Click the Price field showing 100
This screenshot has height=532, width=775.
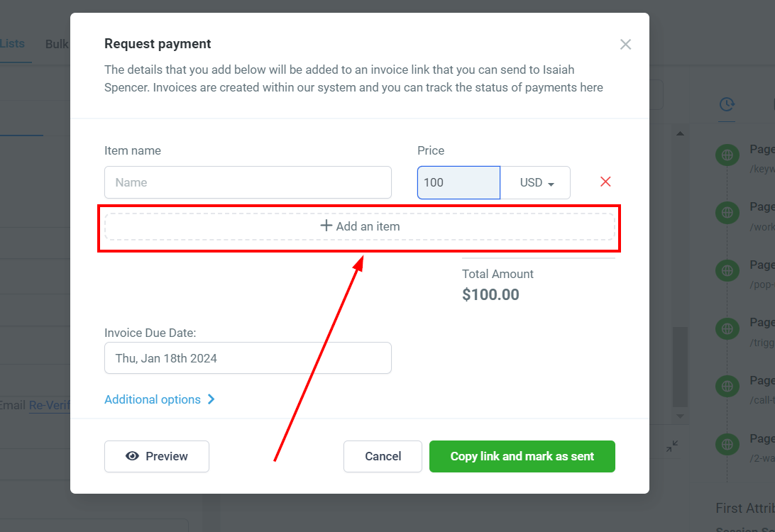tap(458, 183)
